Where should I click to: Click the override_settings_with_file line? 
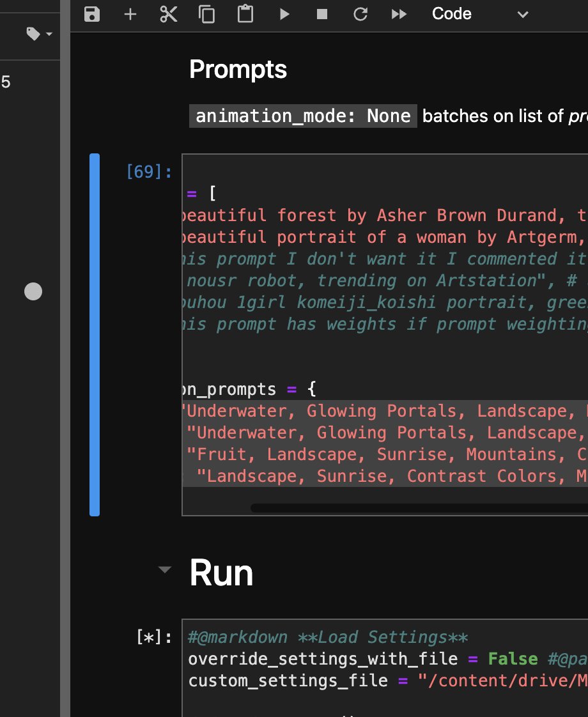[x=388, y=659]
